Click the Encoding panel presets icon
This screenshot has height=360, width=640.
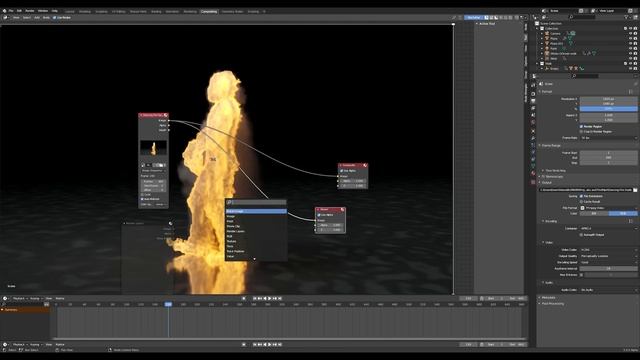(631, 221)
